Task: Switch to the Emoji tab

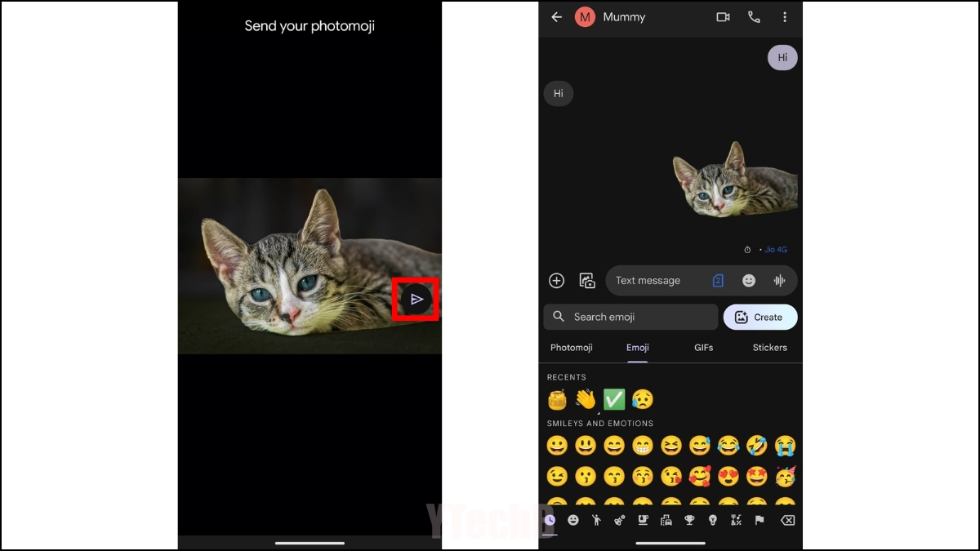Action: coord(638,348)
